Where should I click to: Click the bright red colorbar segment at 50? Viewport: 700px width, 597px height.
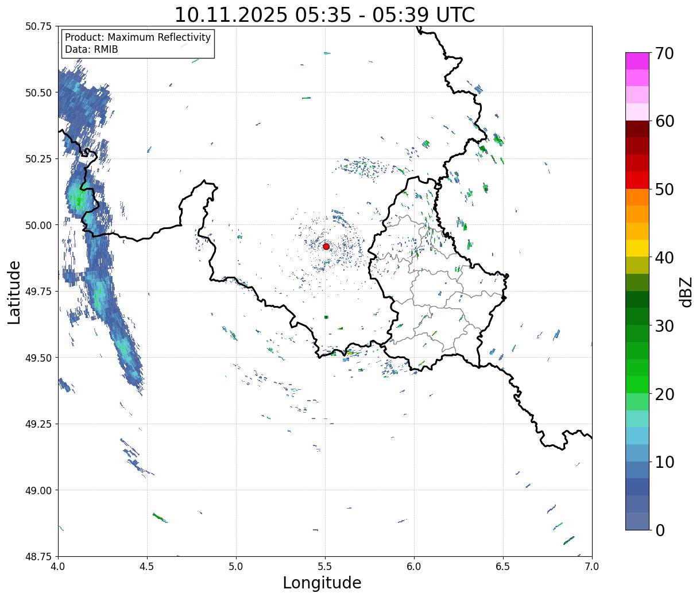click(637, 180)
